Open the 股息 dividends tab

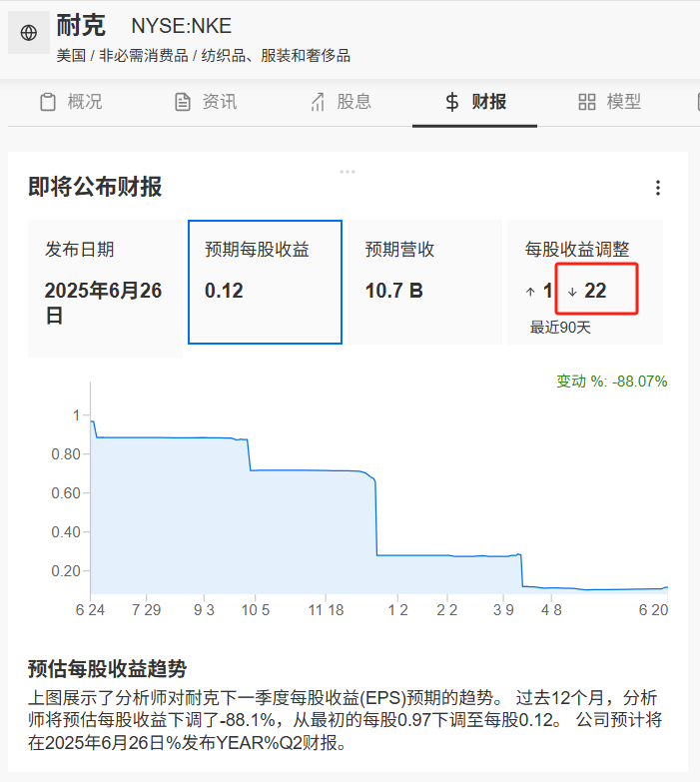pyautogui.click(x=342, y=102)
